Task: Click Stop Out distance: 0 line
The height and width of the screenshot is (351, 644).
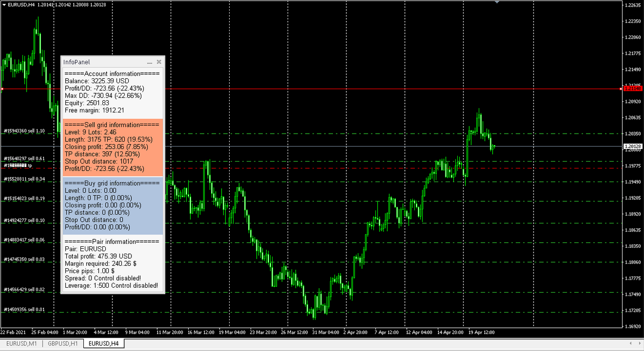Action: [94, 219]
